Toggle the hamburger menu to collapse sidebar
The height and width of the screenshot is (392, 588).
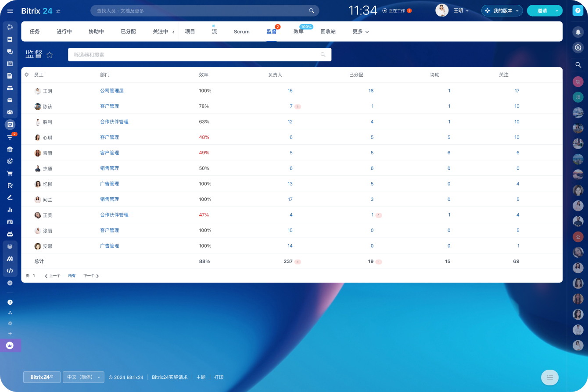click(10, 11)
